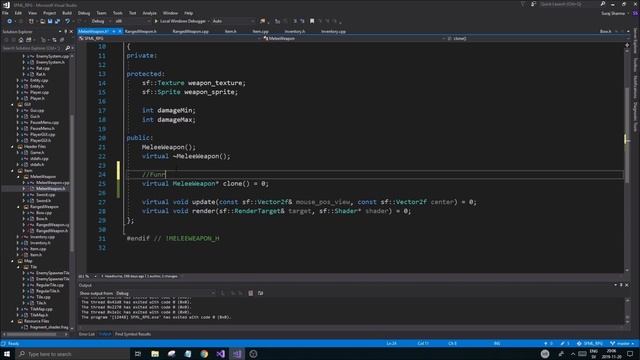Switch to the RangedWeapon.cpp tab
Viewport: 640px width, 360px height.
coord(190,31)
